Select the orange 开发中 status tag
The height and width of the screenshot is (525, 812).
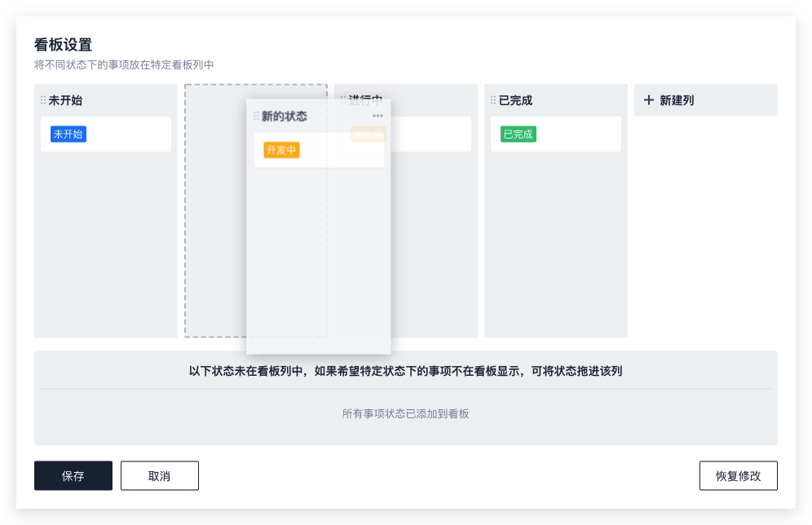pyautogui.click(x=281, y=150)
